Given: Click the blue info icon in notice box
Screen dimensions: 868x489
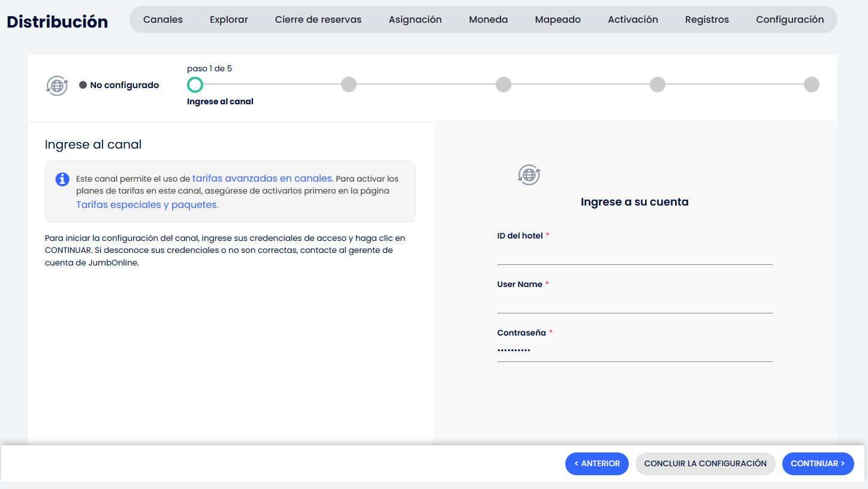Looking at the screenshot, I should (62, 179).
